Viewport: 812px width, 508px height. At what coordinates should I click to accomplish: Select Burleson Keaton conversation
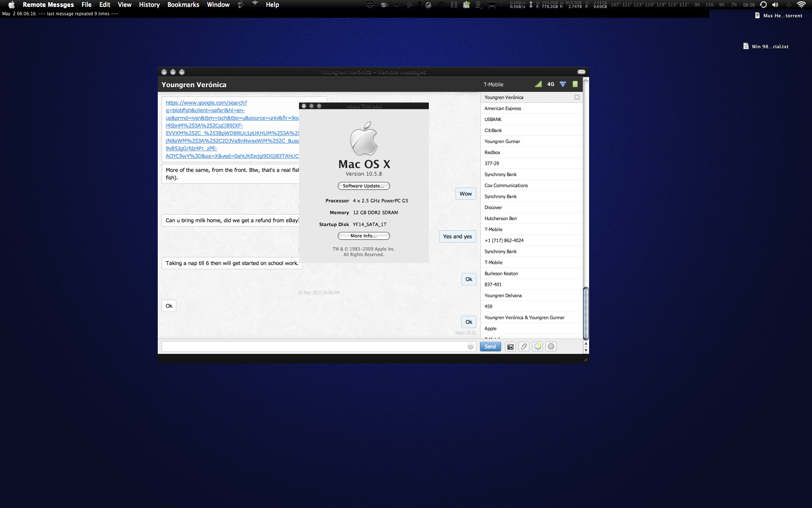point(532,273)
